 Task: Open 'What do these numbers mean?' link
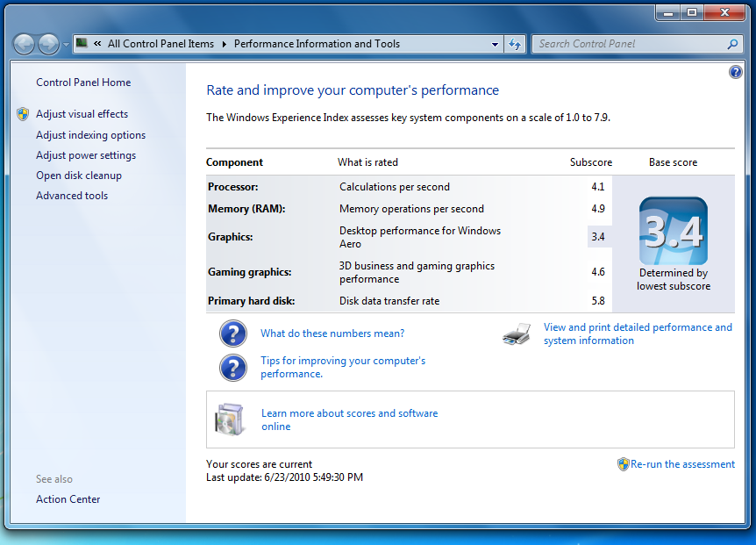pos(332,333)
